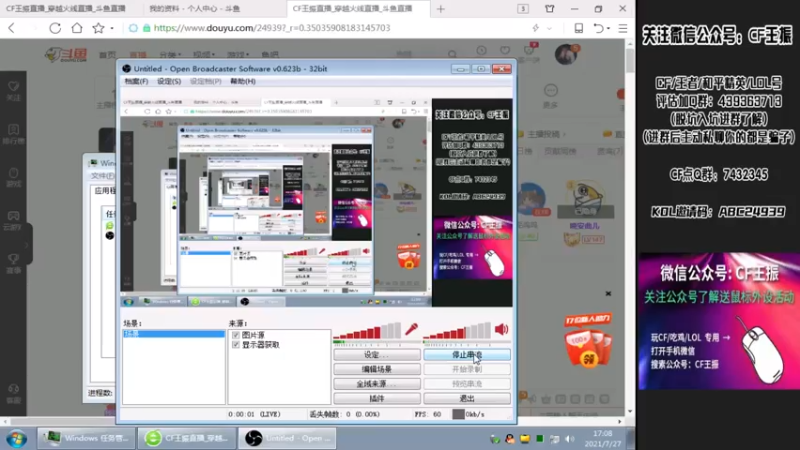The image size is (800, 450).
Task: Open 鱼吧 in Douyu navigation
Action: click(x=270, y=55)
